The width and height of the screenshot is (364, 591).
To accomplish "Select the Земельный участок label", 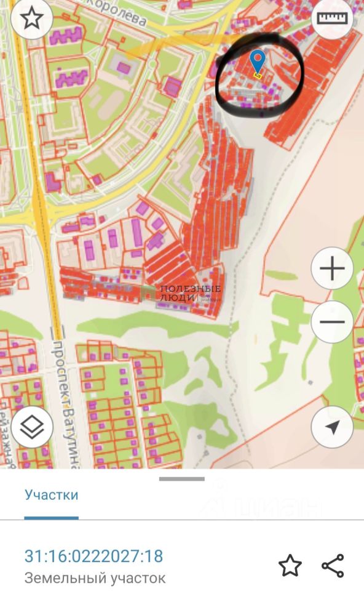I will [x=95, y=578].
